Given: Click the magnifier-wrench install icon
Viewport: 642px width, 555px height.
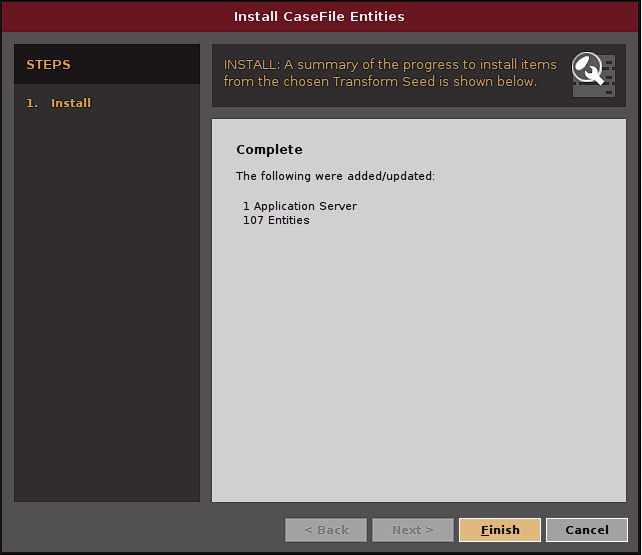Looking at the screenshot, I should pyautogui.click(x=587, y=70).
